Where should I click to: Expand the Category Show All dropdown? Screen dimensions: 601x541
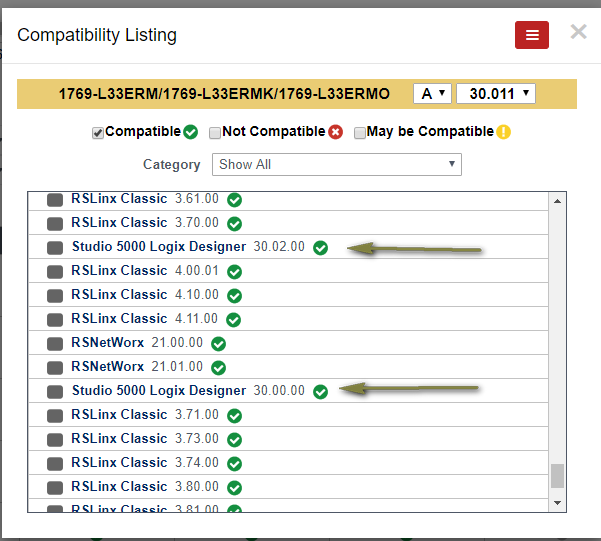(x=337, y=164)
